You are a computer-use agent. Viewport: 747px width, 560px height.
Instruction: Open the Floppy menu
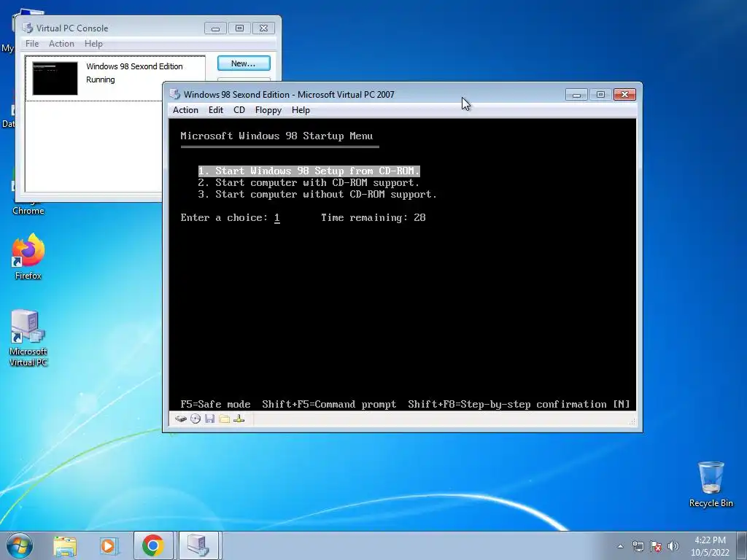coord(268,110)
